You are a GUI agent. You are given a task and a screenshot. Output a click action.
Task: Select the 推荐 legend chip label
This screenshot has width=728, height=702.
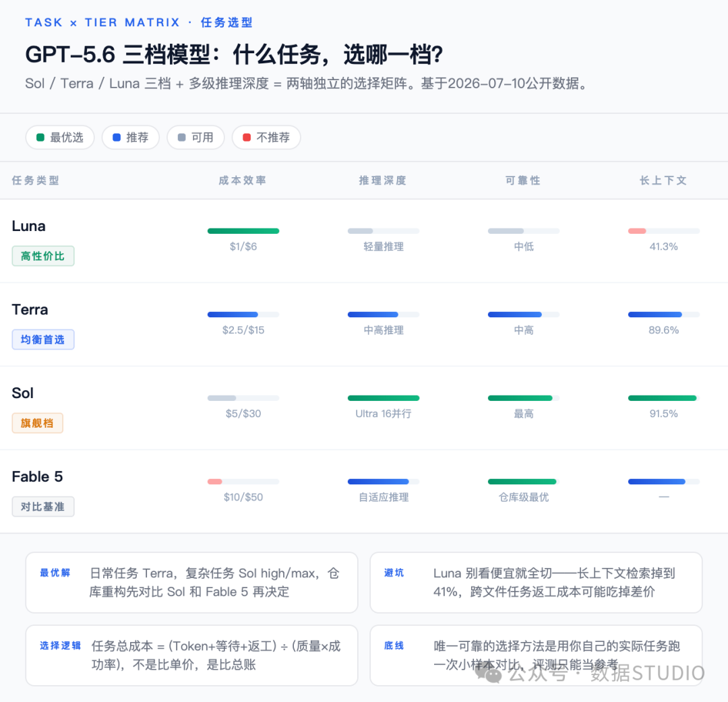137,137
